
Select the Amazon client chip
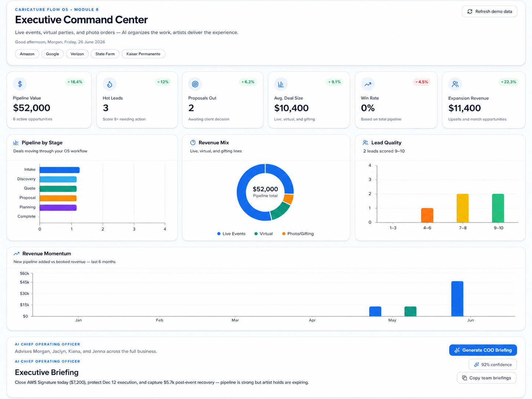(27, 54)
